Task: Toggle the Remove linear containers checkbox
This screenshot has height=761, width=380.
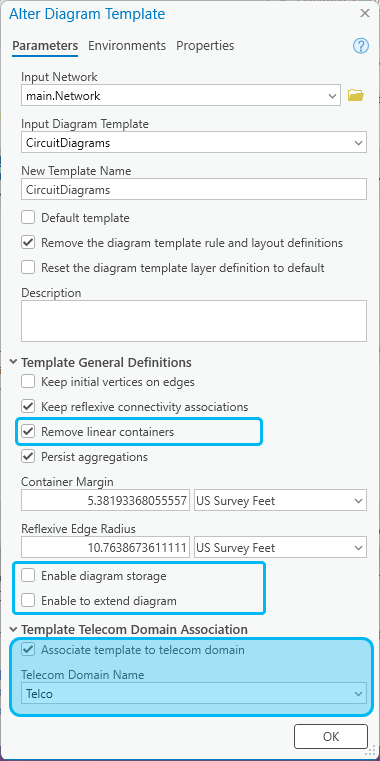Action: (28, 431)
